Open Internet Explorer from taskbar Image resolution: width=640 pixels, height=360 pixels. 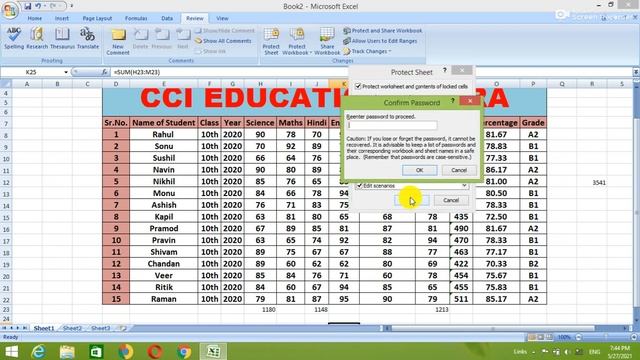tap(39, 352)
